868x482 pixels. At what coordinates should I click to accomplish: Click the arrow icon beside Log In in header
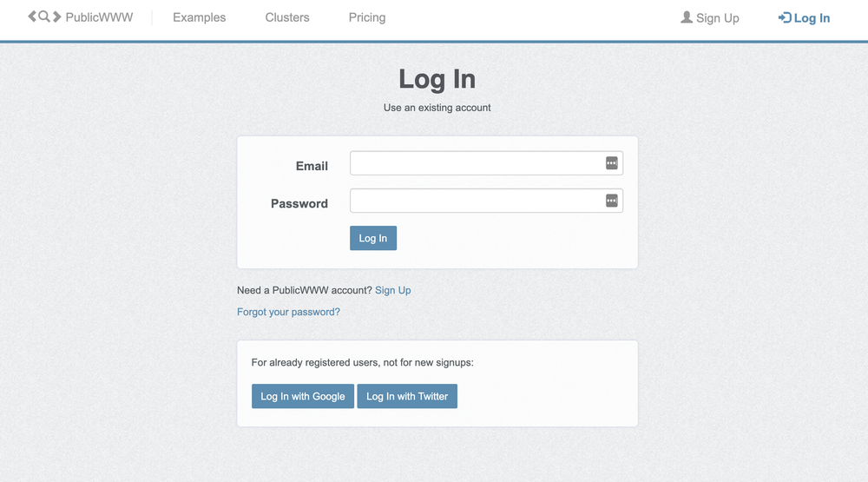(x=785, y=17)
